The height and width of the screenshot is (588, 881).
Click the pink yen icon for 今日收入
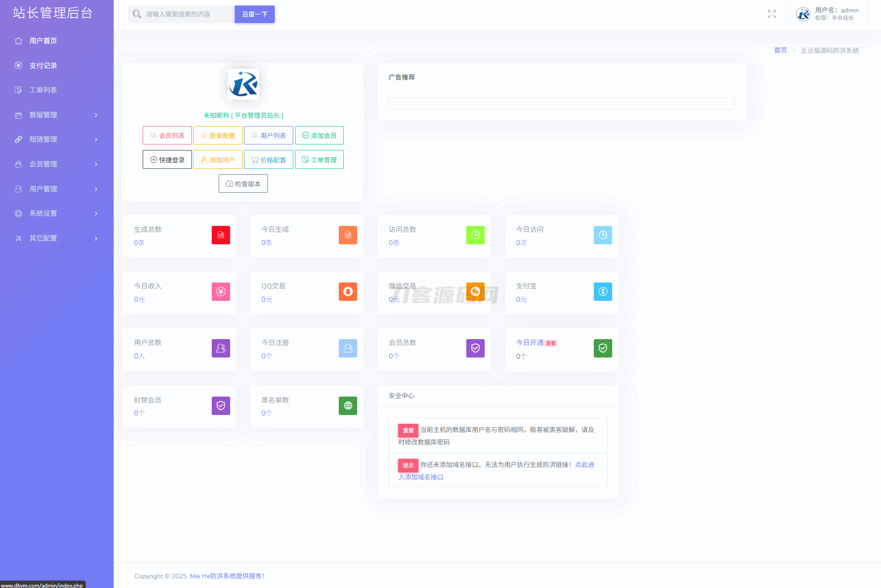tap(220, 292)
